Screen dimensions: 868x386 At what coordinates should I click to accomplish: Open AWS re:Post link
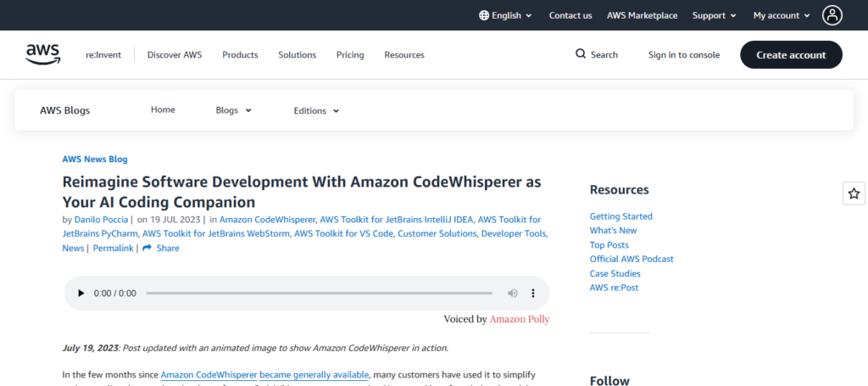pyautogui.click(x=614, y=288)
